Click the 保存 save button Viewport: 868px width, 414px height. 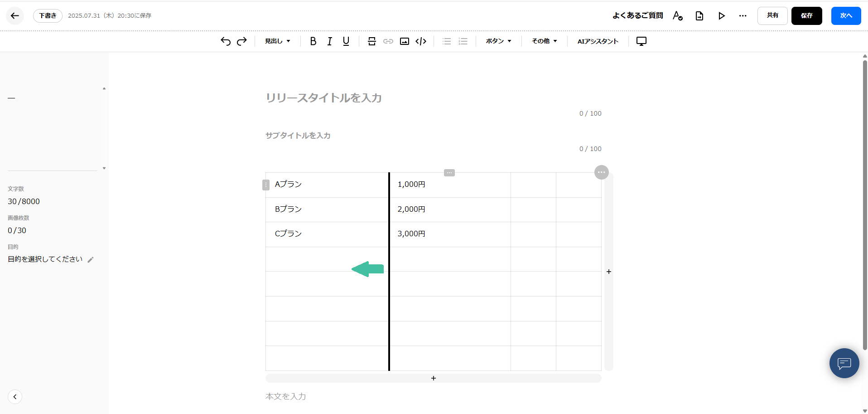point(806,15)
